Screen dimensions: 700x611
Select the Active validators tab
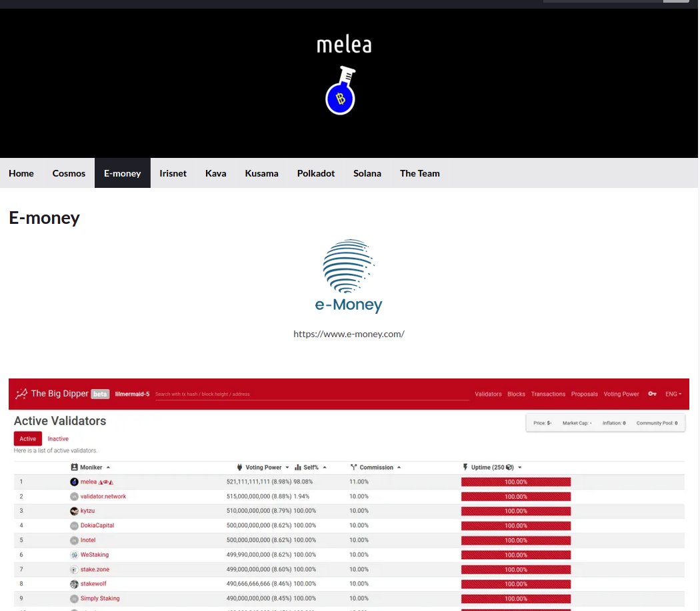[28, 438]
